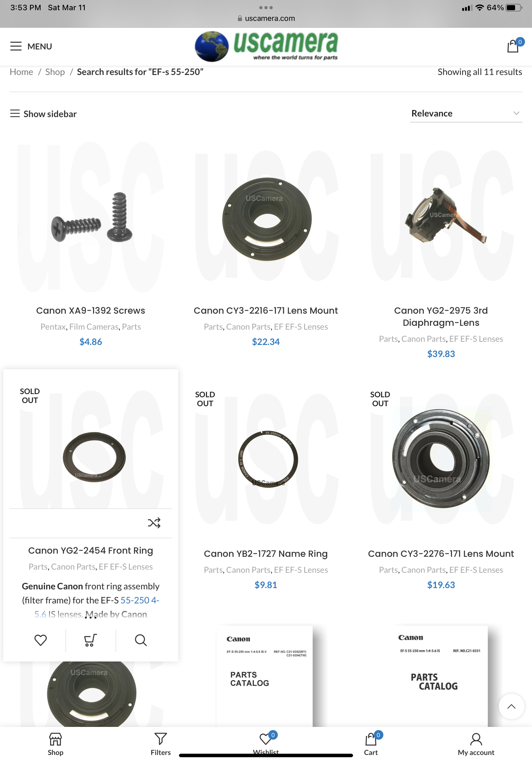The image size is (532, 762).
Task: Open Canon XA9-1392 Screws product image
Action: 91,217
